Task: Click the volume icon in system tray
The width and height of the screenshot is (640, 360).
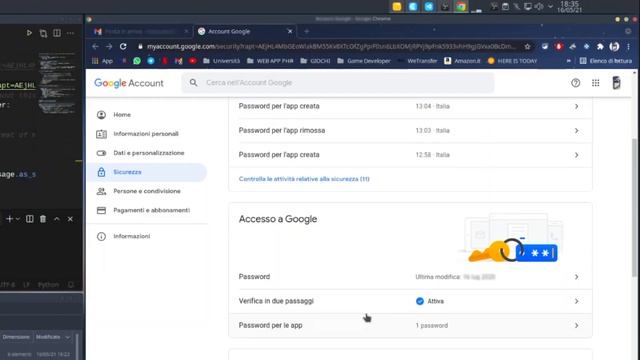Action: pyautogui.click(x=539, y=7)
